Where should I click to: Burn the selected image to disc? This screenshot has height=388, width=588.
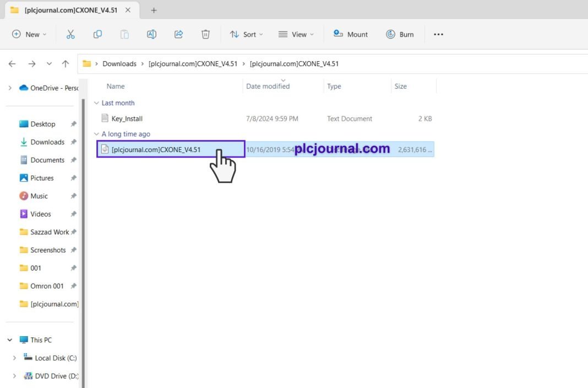coord(401,34)
